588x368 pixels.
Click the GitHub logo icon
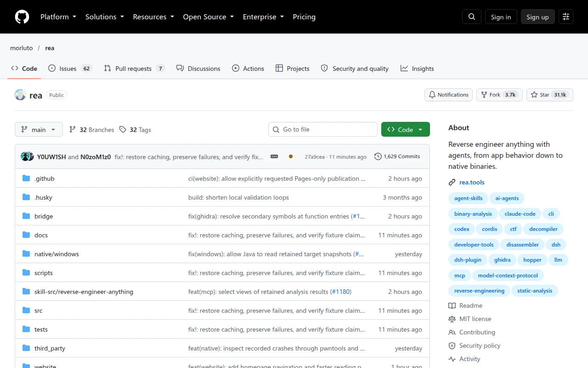22,17
